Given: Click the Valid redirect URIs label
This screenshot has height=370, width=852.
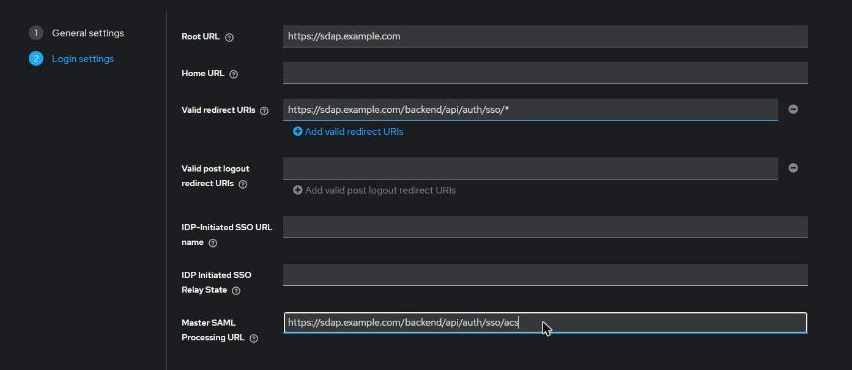Looking at the screenshot, I should click(x=218, y=110).
